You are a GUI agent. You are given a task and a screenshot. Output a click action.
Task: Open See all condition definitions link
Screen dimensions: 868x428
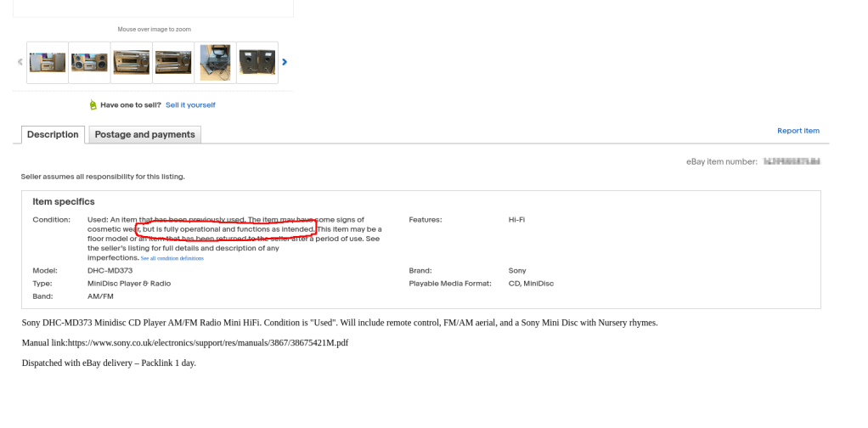(172, 258)
